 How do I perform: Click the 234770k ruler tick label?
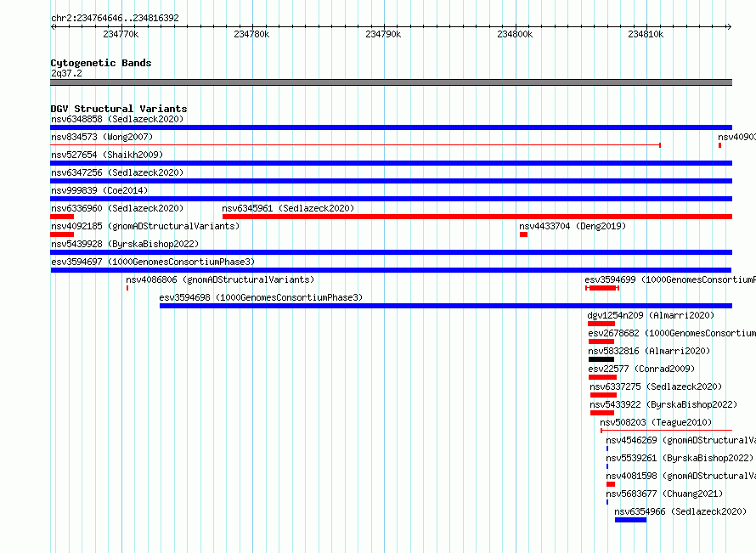[x=121, y=34]
